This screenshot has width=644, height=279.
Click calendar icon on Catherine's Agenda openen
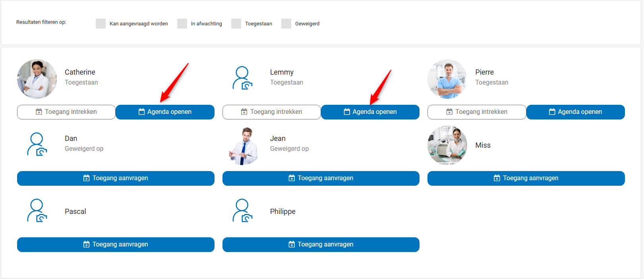coord(141,112)
